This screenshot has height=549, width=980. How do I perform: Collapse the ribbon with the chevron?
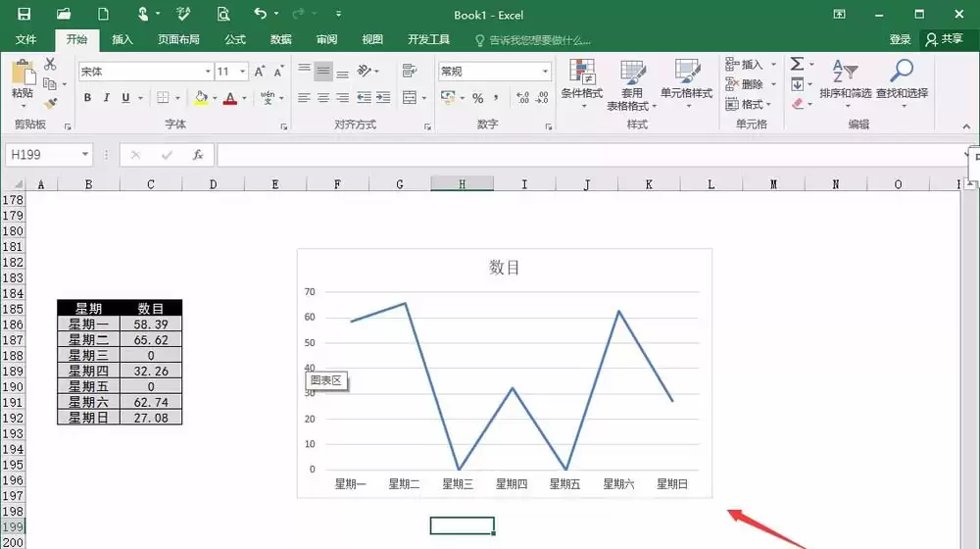click(966, 125)
